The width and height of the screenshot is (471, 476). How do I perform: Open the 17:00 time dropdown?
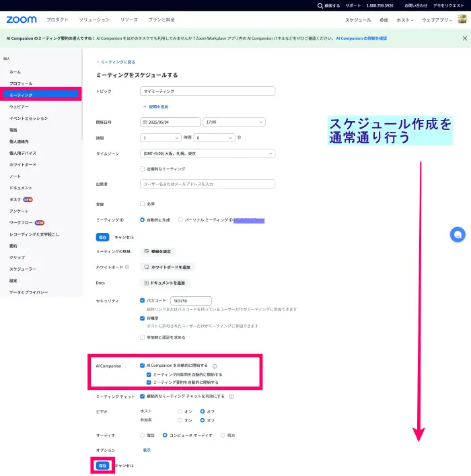(234, 122)
